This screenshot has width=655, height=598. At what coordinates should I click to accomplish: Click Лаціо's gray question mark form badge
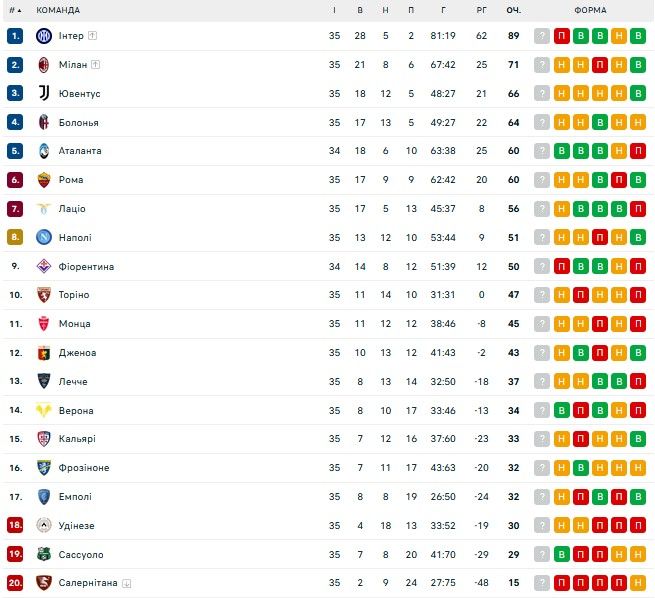(x=542, y=209)
